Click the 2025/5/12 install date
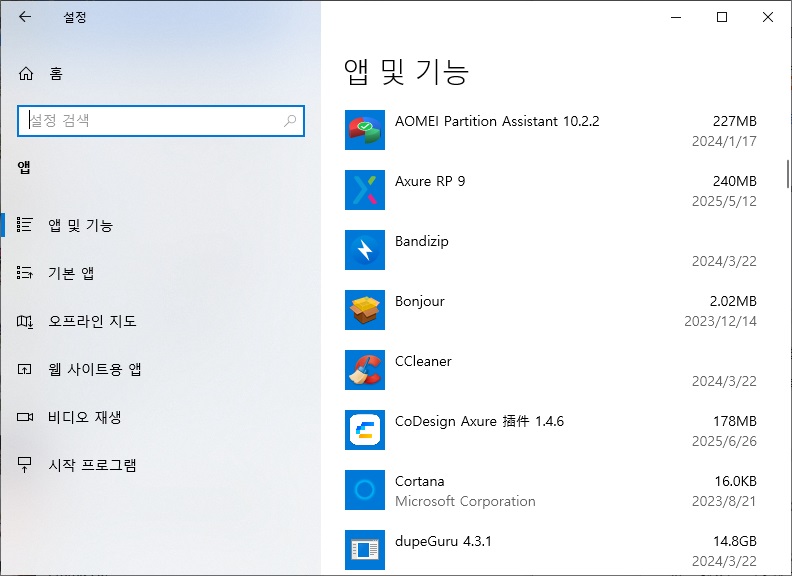This screenshot has height=576, width=792. tap(724, 202)
